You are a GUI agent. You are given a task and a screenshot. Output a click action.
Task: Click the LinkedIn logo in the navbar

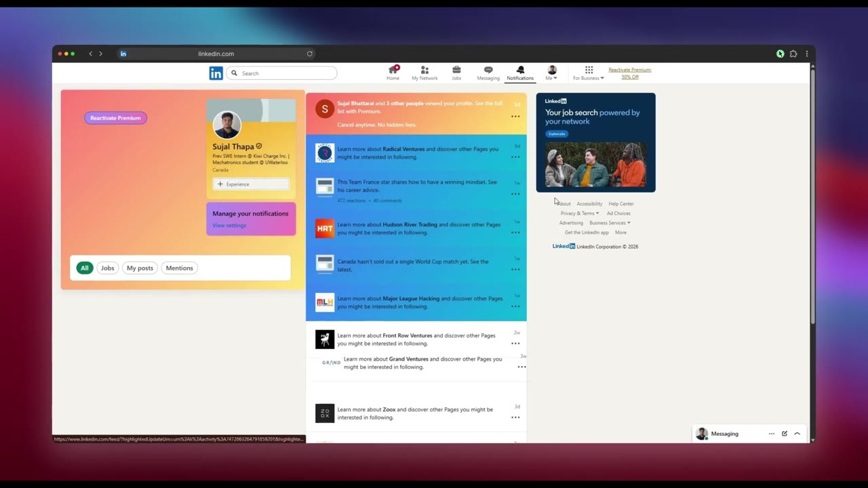(216, 73)
